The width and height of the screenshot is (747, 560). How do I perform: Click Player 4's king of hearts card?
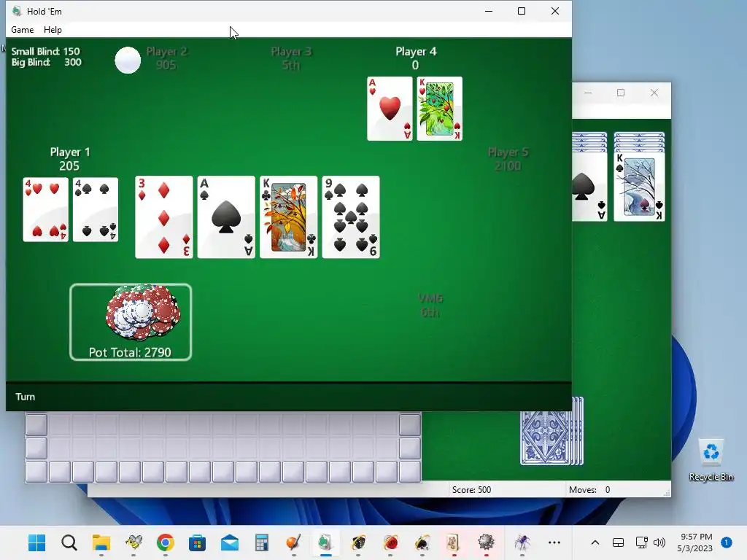coord(440,109)
